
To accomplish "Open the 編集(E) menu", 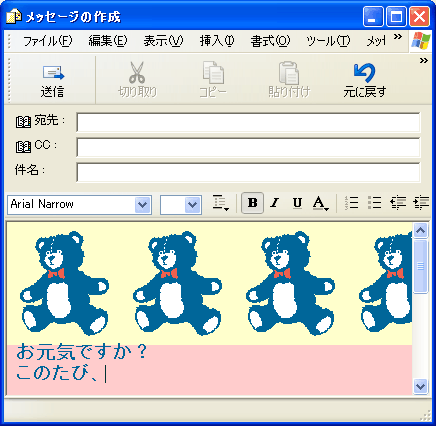I will pyautogui.click(x=108, y=41).
